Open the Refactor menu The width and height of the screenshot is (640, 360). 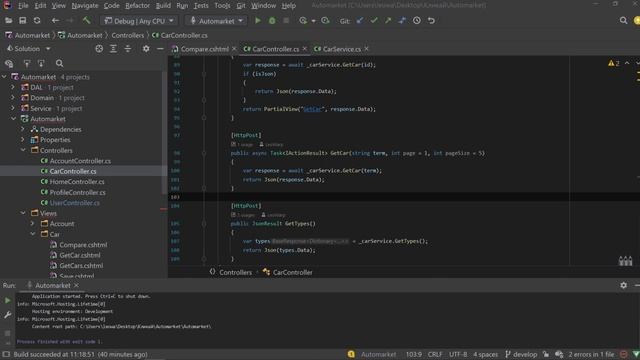pos(137,6)
